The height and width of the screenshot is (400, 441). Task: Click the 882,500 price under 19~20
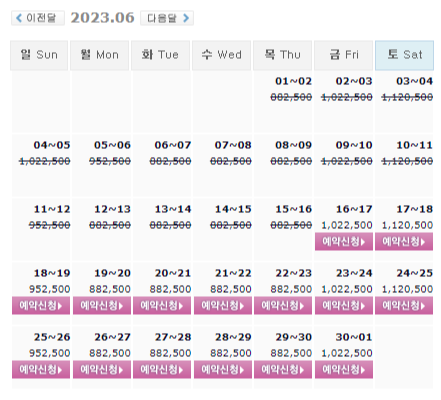pos(110,289)
